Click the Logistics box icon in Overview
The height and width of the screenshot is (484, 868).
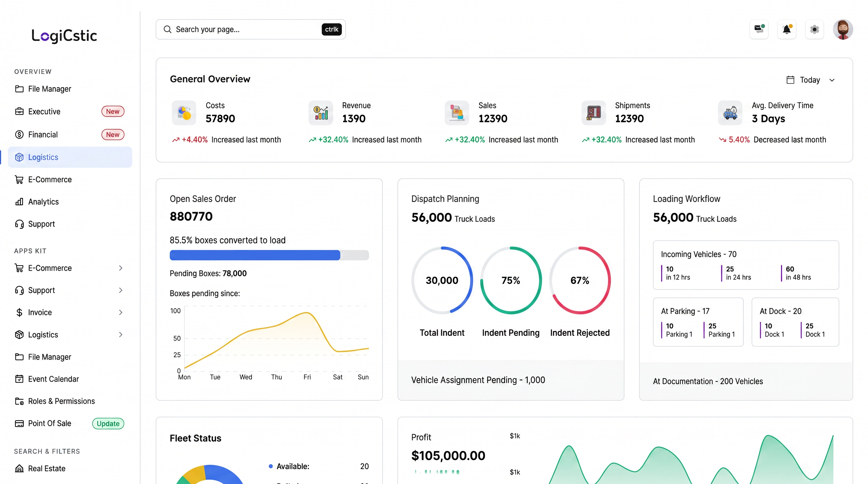click(19, 157)
